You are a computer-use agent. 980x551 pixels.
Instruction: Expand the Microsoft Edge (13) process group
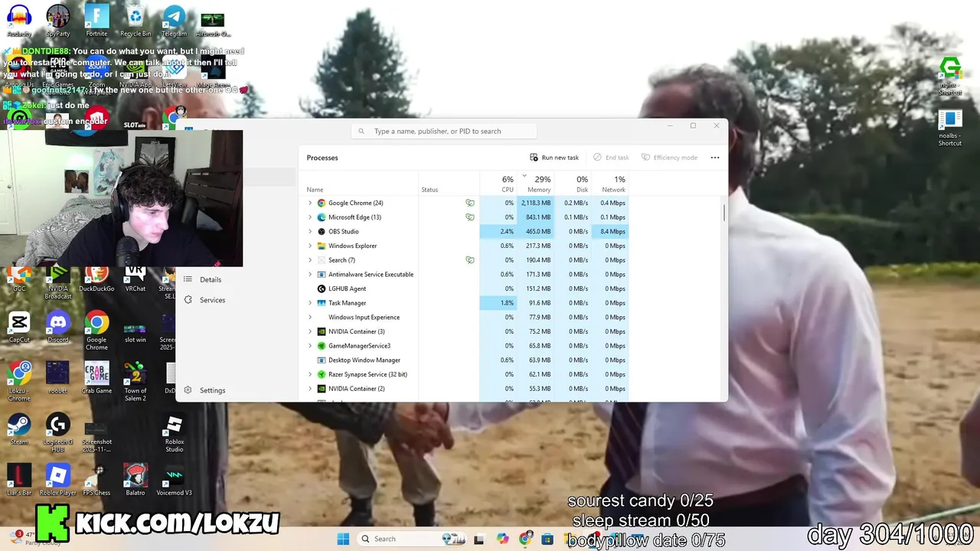(310, 217)
